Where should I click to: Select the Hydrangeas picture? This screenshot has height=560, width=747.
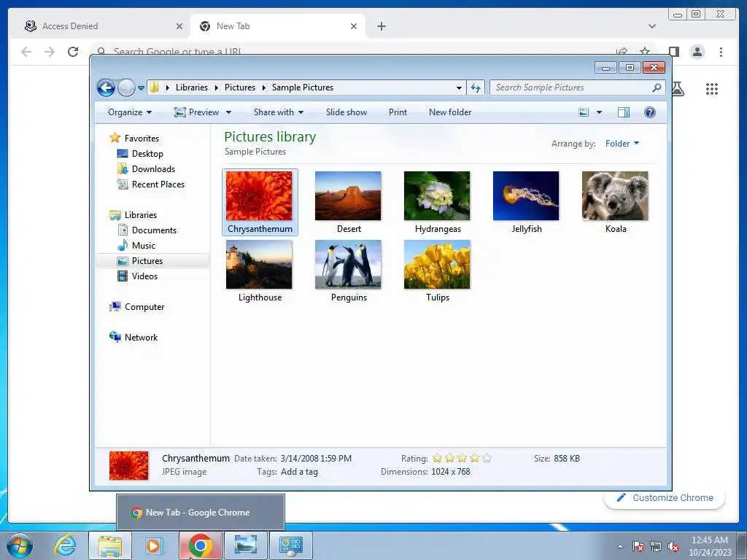(x=438, y=203)
